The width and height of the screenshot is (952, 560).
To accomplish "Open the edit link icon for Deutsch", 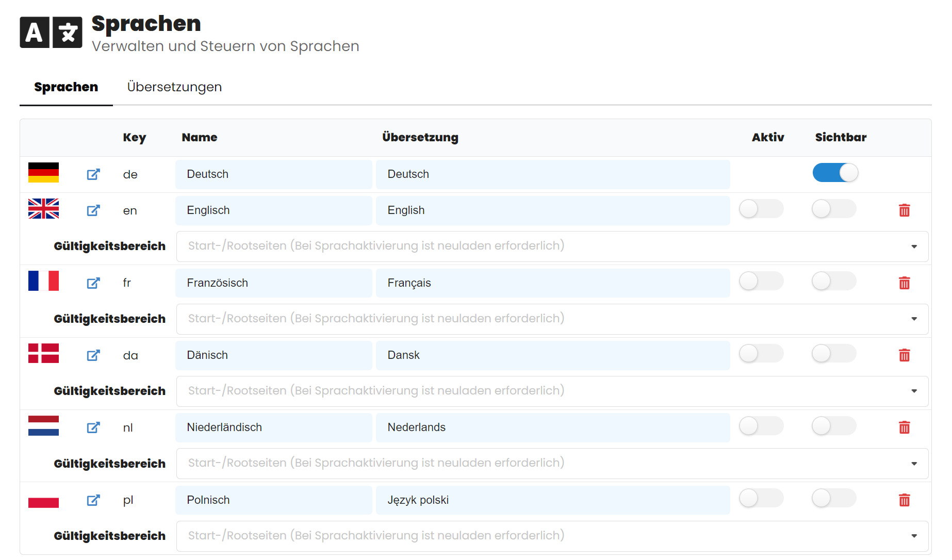I will [x=93, y=174].
